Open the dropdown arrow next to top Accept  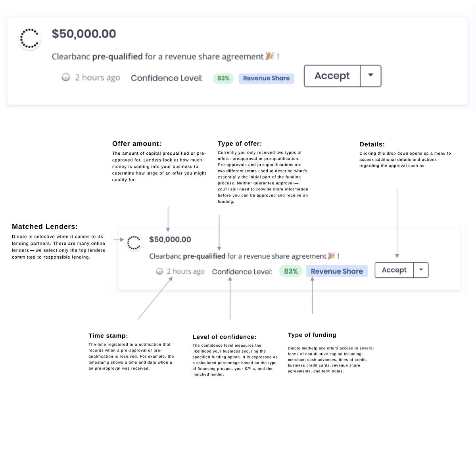tap(370, 76)
